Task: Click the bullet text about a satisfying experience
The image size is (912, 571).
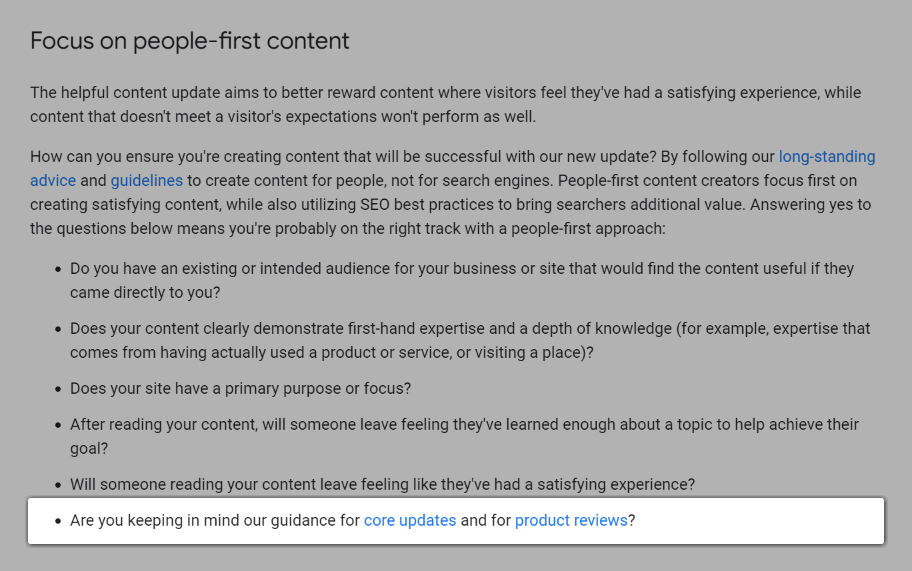Action: tap(382, 485)
